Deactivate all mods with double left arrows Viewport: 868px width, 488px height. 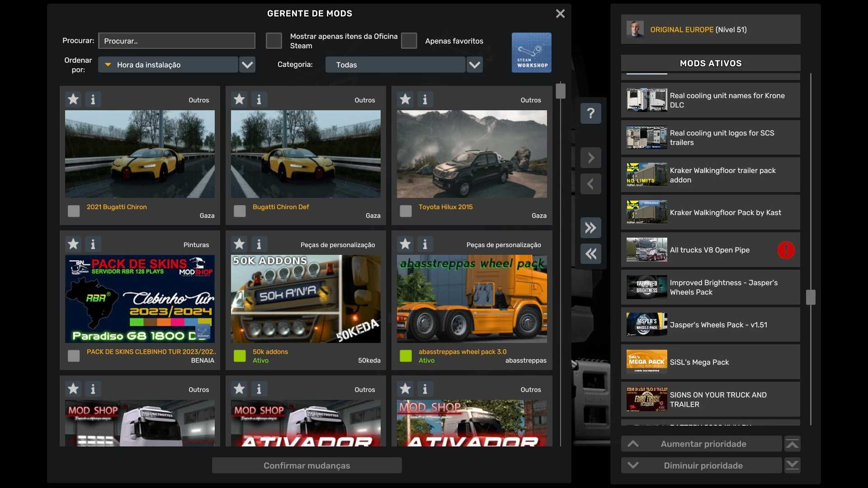[590, 254]
